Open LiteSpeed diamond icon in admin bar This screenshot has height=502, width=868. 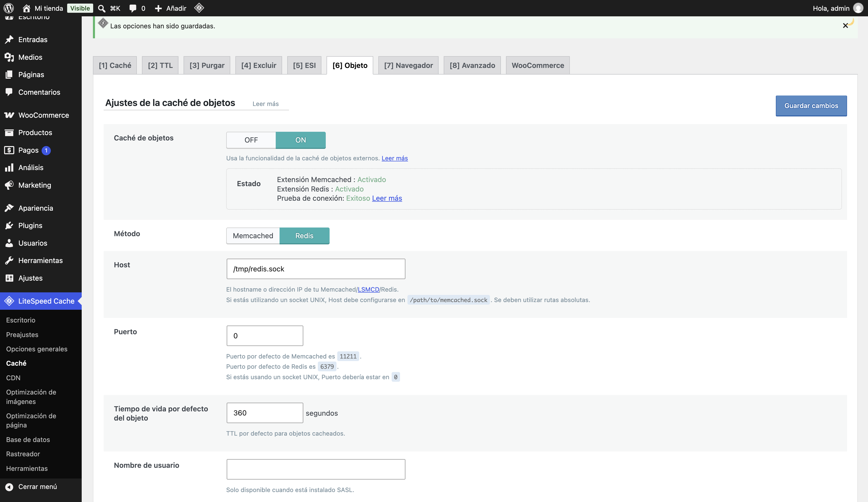[199, 8]
